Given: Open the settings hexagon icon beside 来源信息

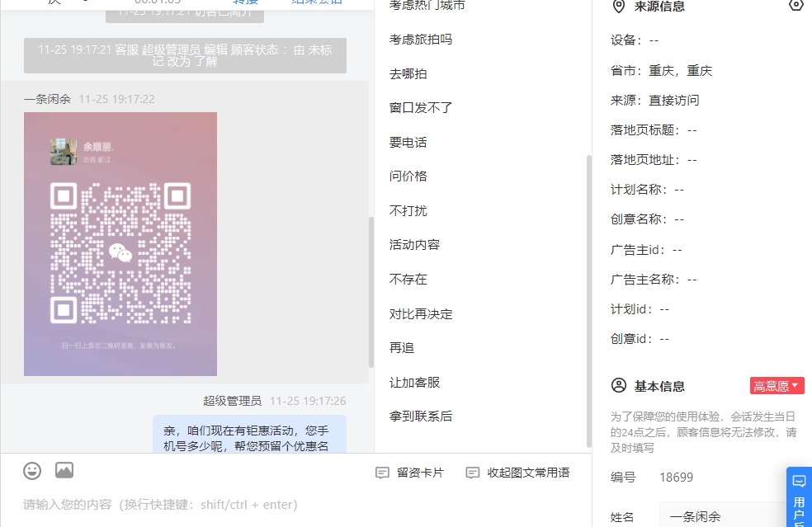Looking at the screenshot, I should pos(796,5).
